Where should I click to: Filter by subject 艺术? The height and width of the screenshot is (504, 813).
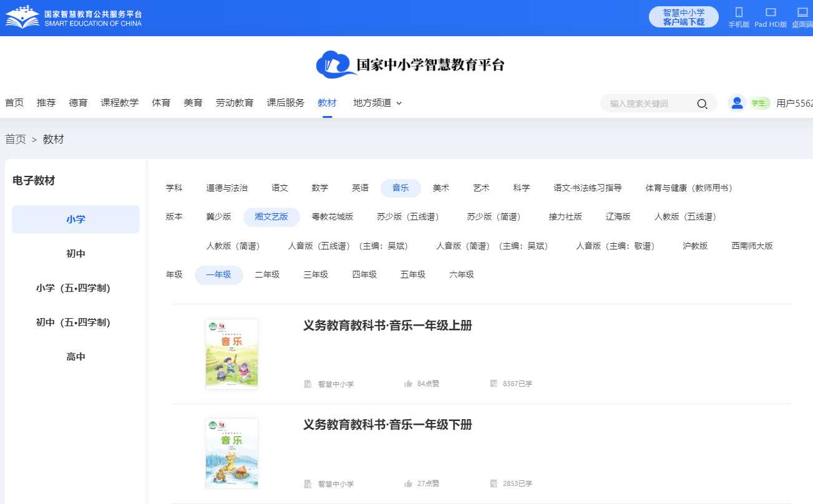(481, 188)
